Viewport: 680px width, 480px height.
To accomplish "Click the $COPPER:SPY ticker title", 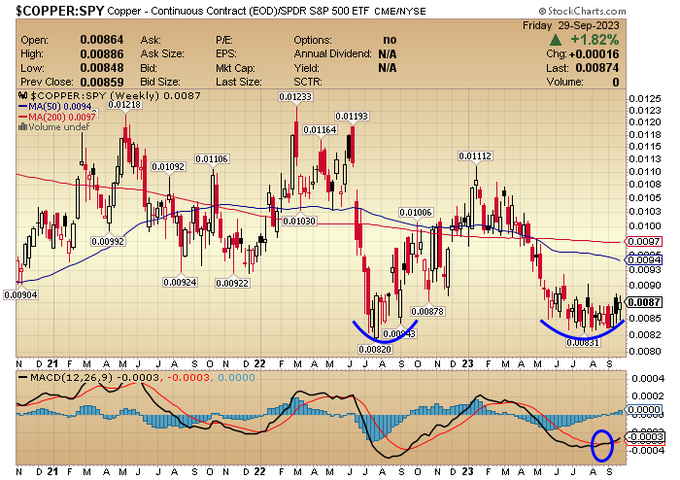I will click(60, 11).
